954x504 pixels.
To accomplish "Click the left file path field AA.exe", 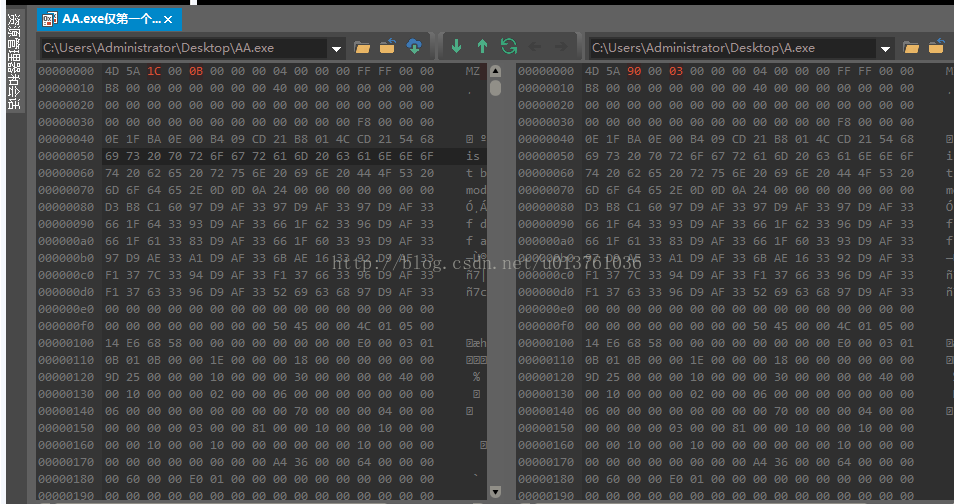I will 184,47.
